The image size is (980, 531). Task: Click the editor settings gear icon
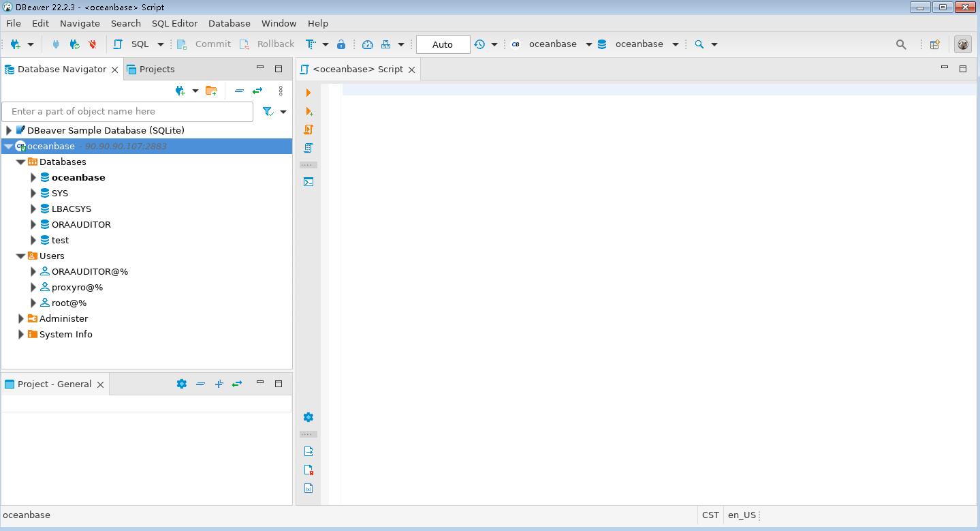pos(309,417)
